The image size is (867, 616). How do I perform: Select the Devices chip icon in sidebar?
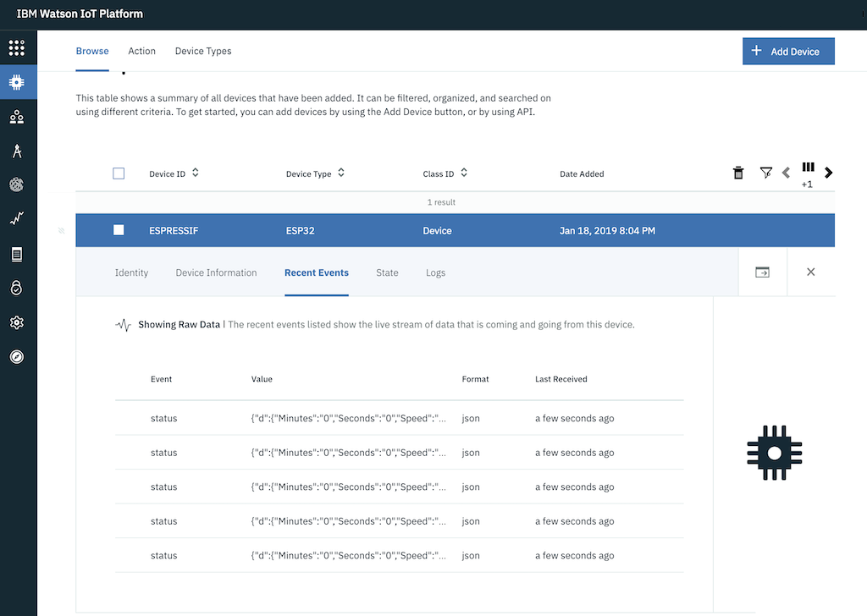pyautogui.click(x=17, y=82)
